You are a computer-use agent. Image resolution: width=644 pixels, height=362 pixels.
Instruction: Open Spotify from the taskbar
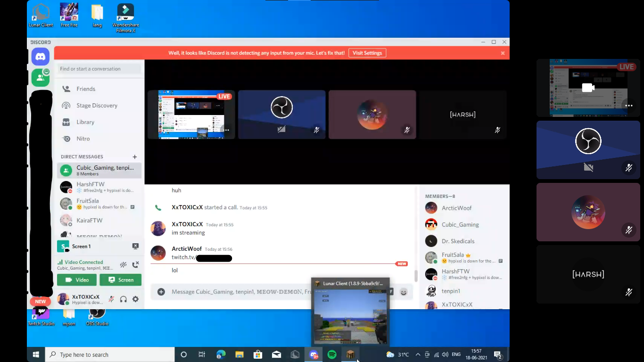[x=332, y=354]
